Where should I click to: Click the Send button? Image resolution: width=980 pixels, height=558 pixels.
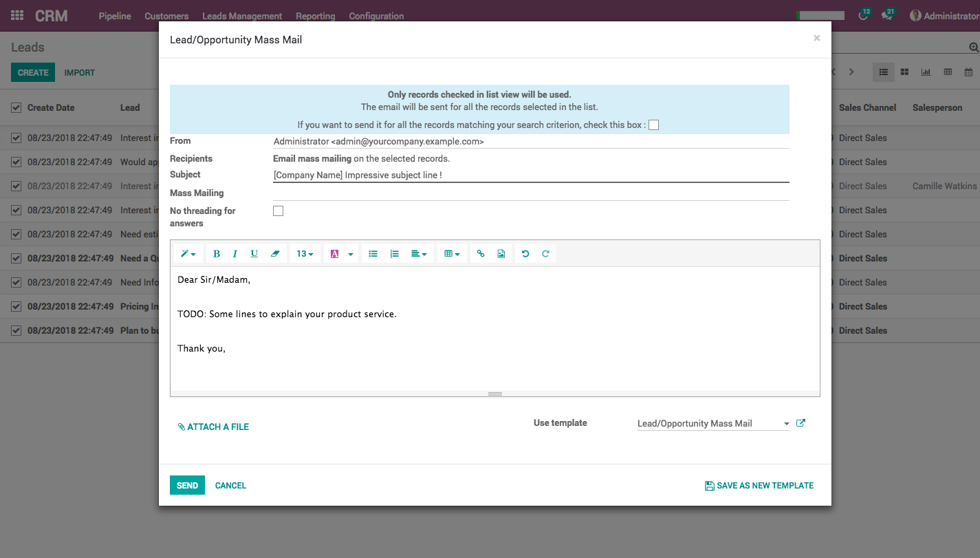pyautogui.click(x=187, y=485)
